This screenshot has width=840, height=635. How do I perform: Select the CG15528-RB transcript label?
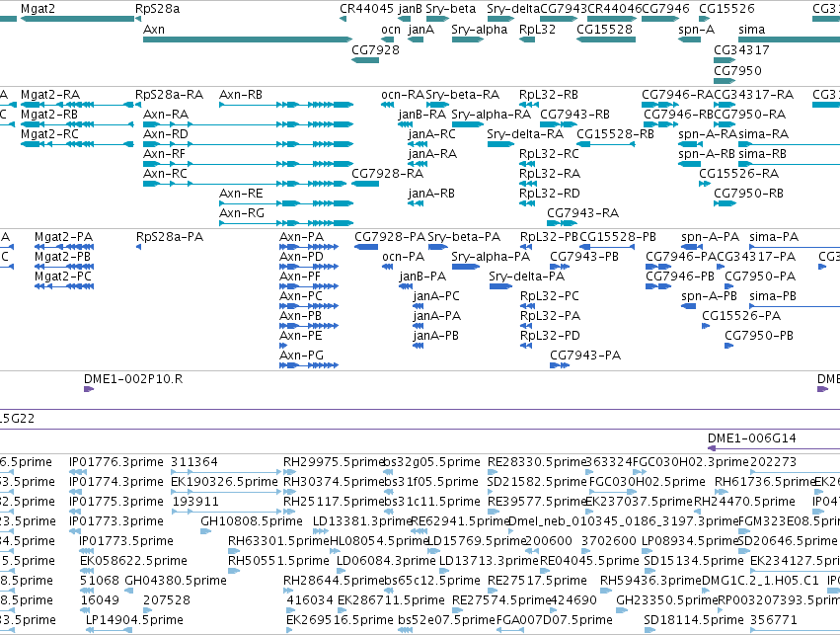(616, 134)
